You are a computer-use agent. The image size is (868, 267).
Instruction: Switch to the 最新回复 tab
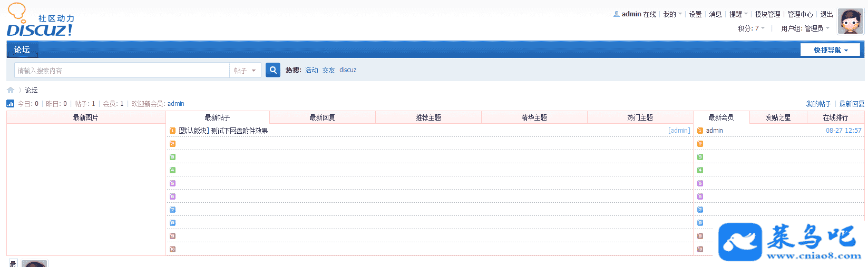[x=323, y=117]
